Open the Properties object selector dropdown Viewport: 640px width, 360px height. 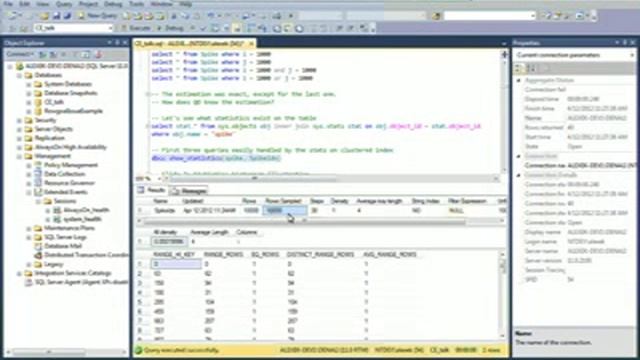[632, 55]
